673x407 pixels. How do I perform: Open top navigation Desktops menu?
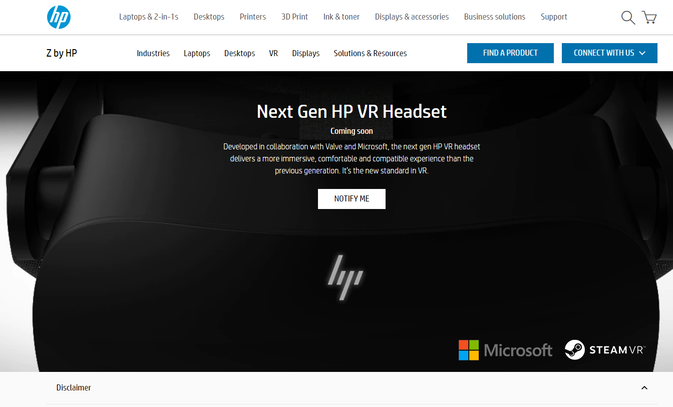click(209, 17)
